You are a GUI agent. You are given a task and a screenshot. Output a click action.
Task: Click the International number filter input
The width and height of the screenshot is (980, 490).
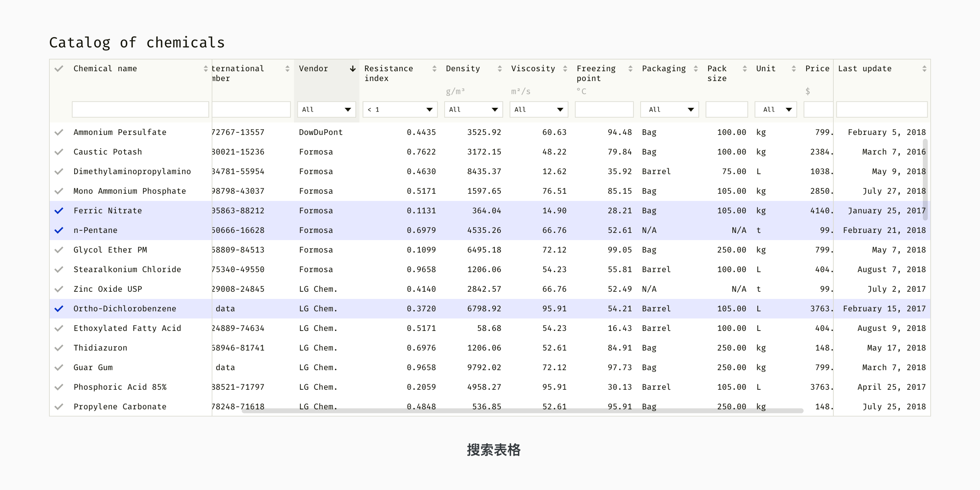(x=251, y=110)
